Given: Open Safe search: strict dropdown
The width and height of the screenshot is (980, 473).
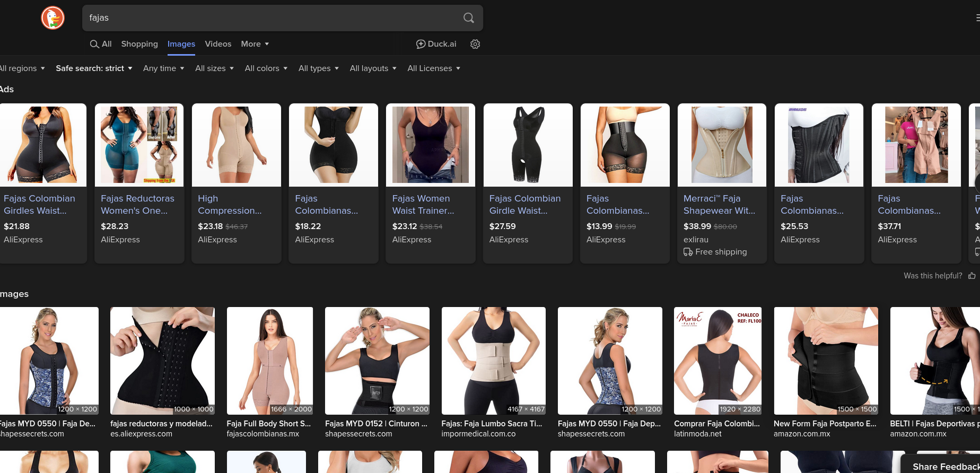Looking at the screenshot, I should (94, 68).
